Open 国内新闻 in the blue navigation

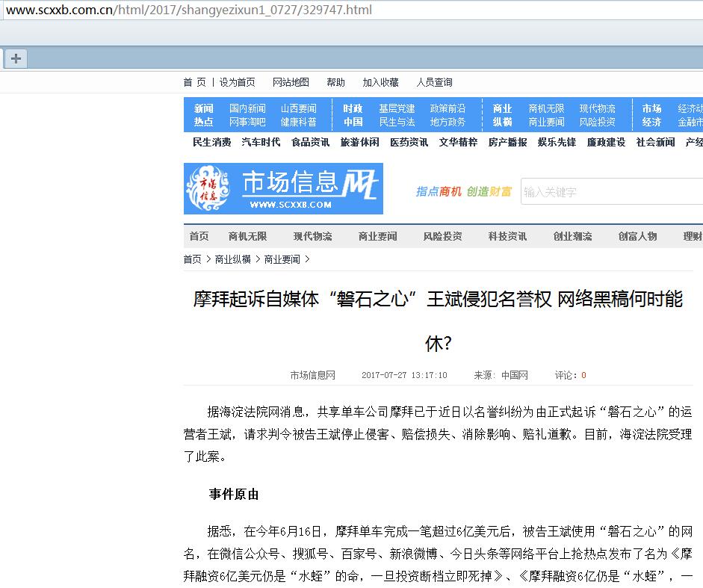pyautogui.click(x=247, y=108)
